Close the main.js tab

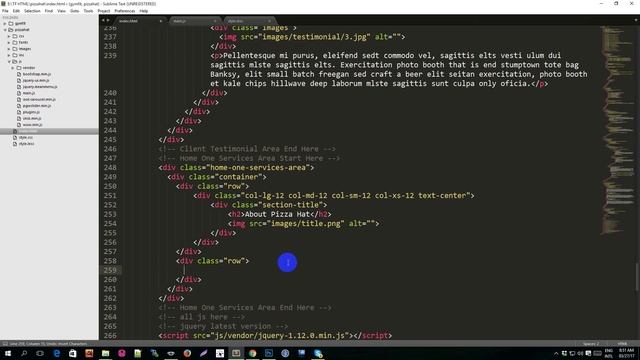tap(215, 21)
